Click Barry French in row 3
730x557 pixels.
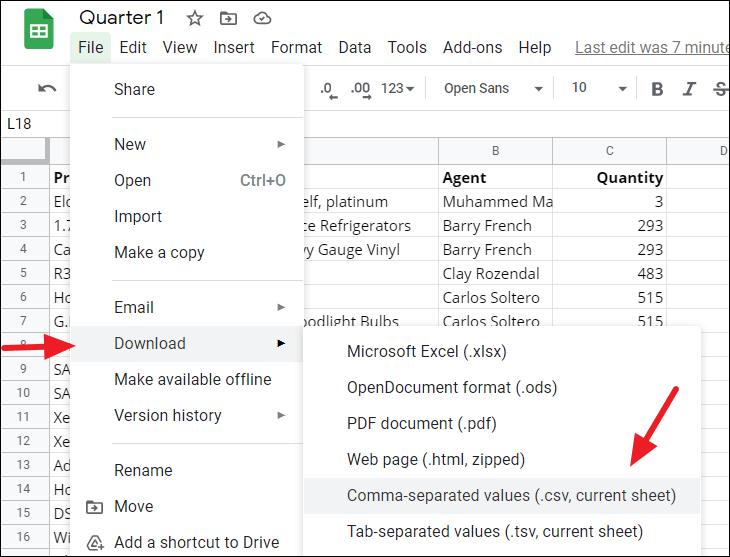point(495,225)
